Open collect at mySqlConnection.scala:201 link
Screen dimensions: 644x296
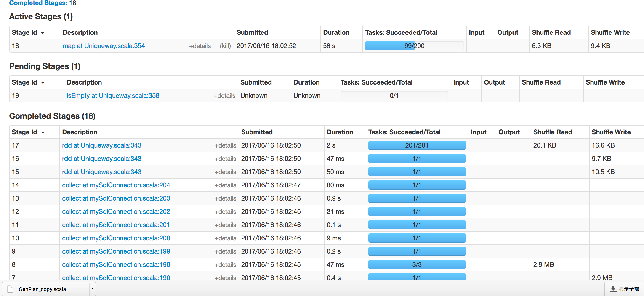pos(116,225)
